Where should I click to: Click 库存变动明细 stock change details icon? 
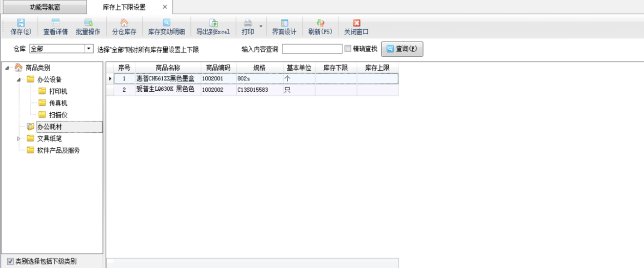pos(166,23)
